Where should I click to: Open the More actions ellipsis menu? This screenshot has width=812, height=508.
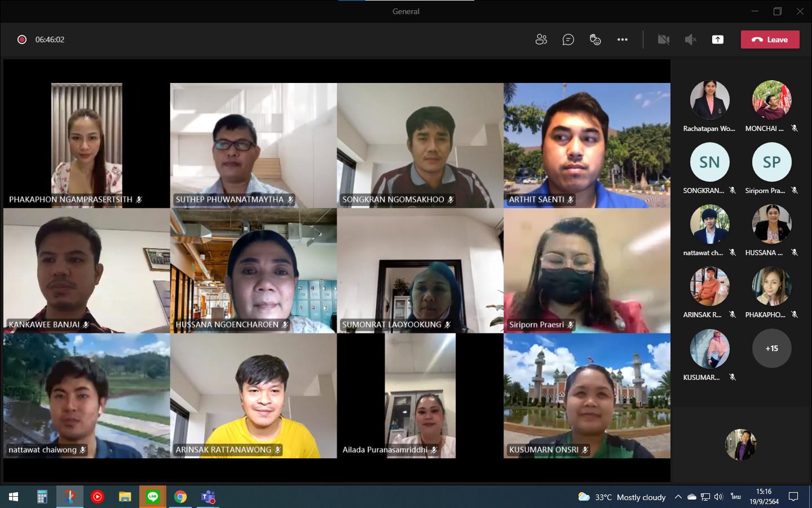point(623,40)
